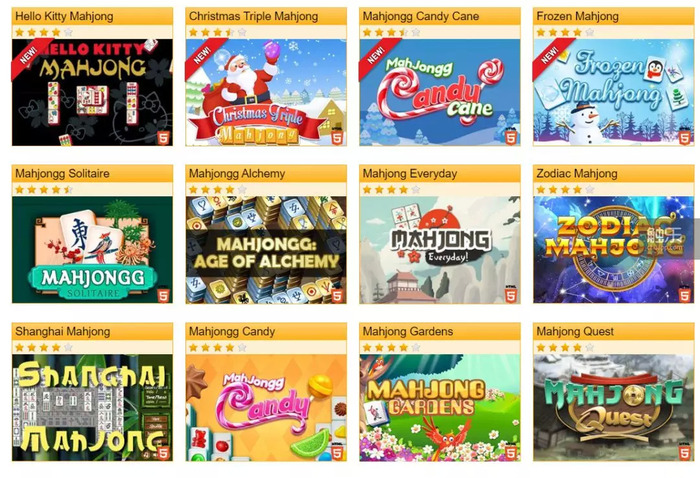Launch Shanghai Mahjong from its thumbnail
This screenshot has width=700, height=478.
click(92, 407)
